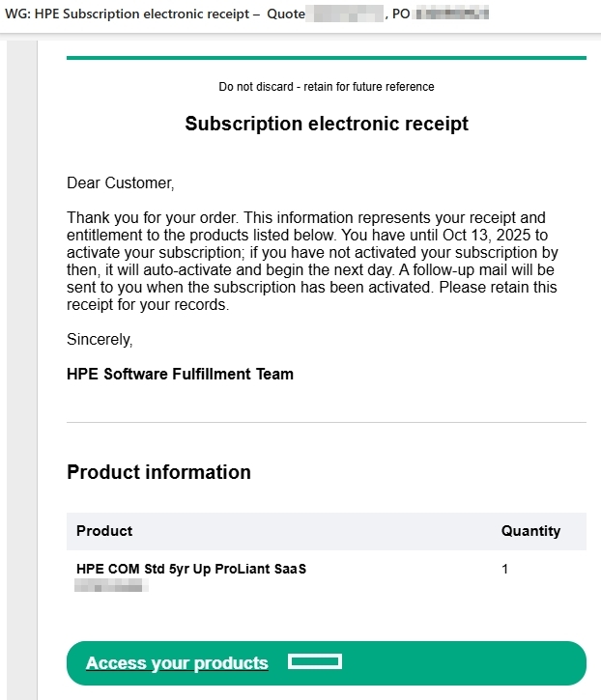Image resolution: width=601 pixels, height=700 pixels.
Task: Click the green bar atop the receipt
Action: pos(326,58)
